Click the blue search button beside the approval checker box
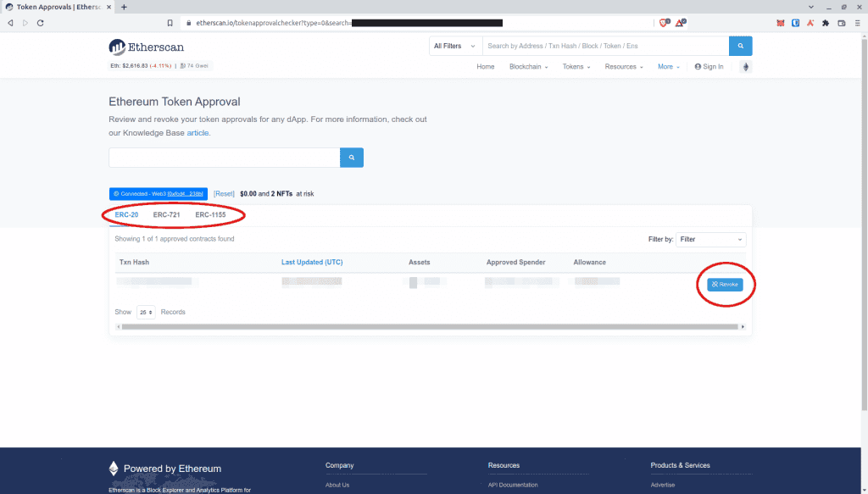Viewport: 868px width, 494px height. tap(351, 158)
